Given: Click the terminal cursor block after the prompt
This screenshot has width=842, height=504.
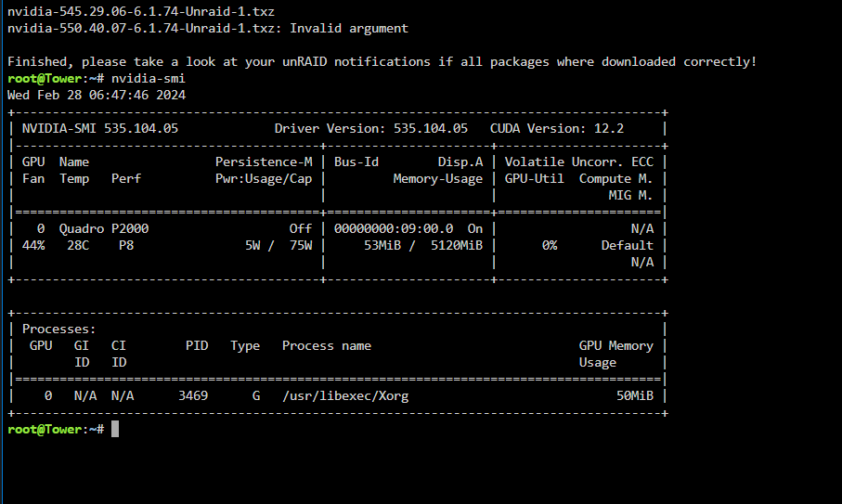Looking at the screenshot, I should 115,429.
